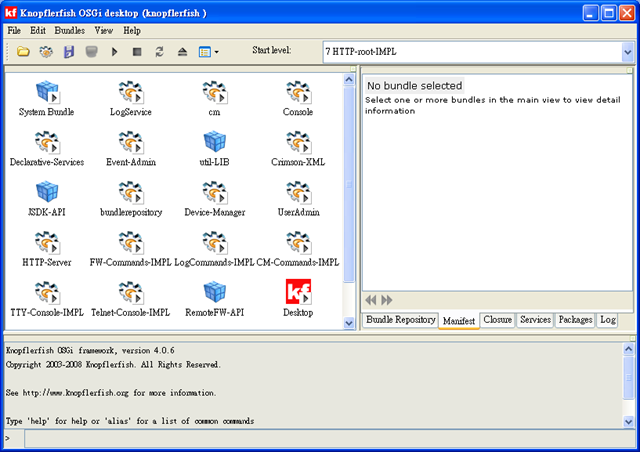Select the TTY-Console-IMPL bundle icon
Screen dimensions: 640x452
47,292
